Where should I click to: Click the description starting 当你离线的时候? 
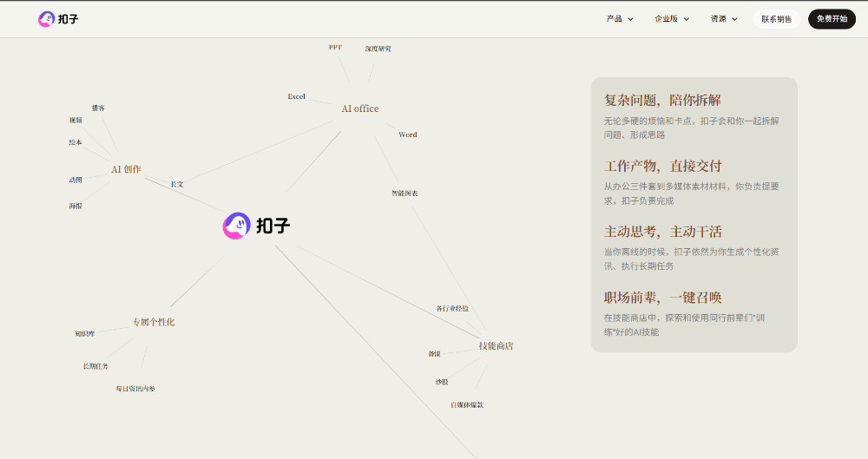(692, 259)
